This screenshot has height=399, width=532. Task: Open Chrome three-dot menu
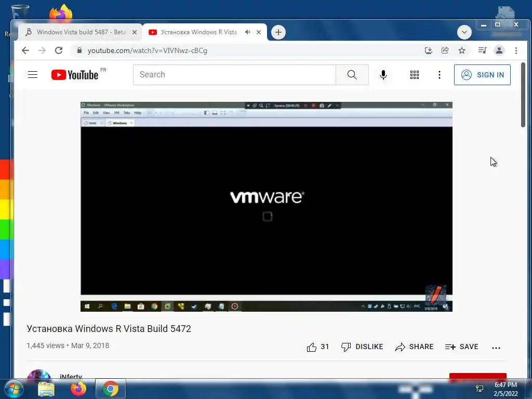[x=516, y=50]
